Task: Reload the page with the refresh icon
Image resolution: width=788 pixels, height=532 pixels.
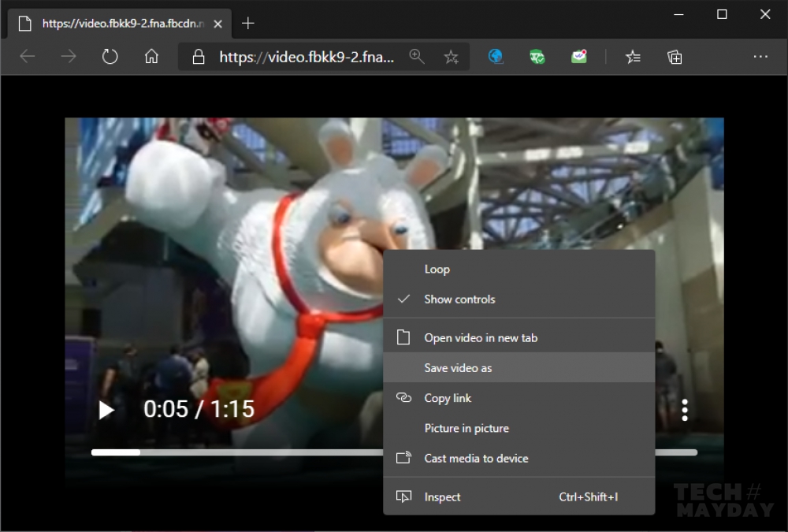Action: click(110, 56)
